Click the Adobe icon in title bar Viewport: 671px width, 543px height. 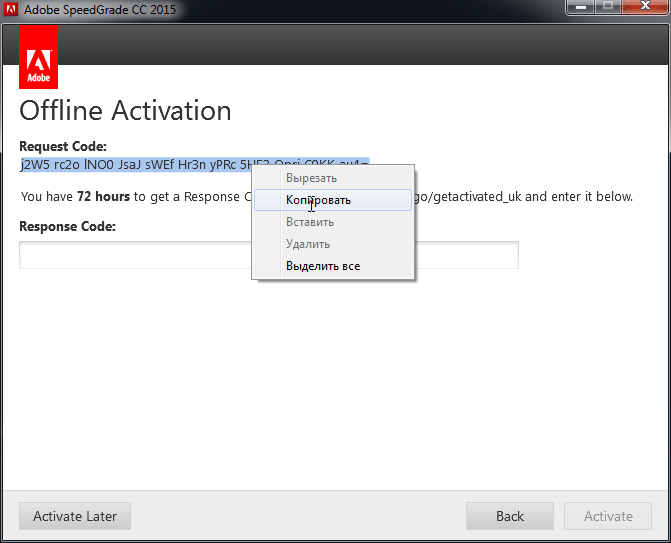coord(11,9)
